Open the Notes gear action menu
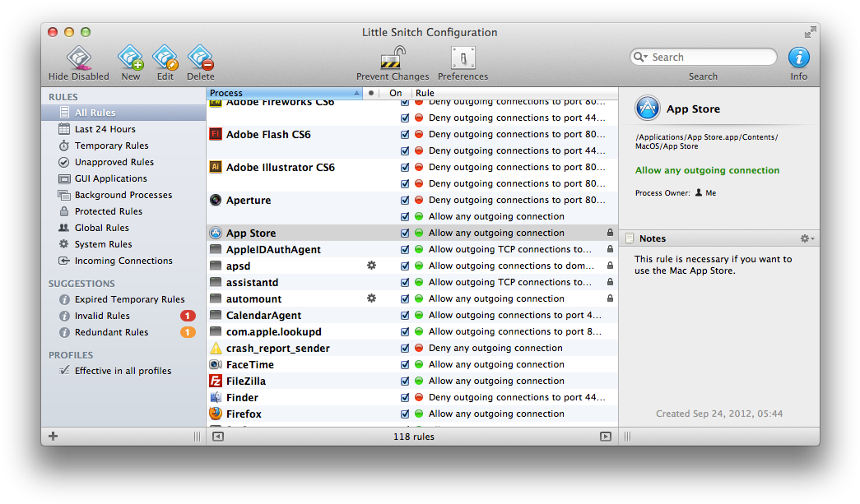This screenshot has width=860, height=504. [x=807, y=238]
